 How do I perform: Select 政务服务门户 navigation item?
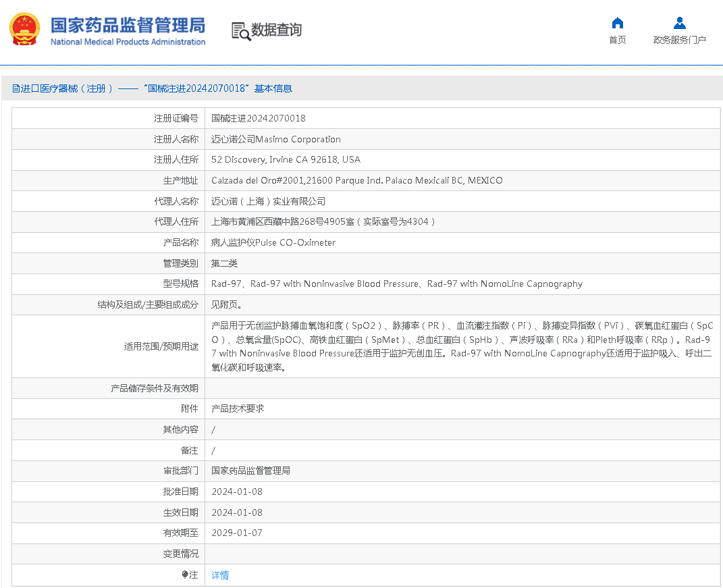(678, 39)
